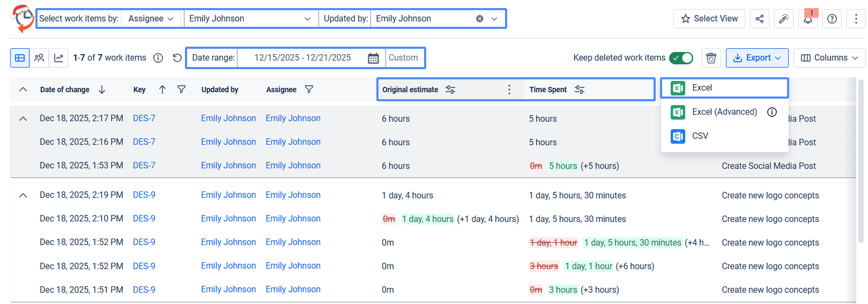
Task: Open Updated by Emily Johnson at 2:16 PM
Action: point(228,142)
